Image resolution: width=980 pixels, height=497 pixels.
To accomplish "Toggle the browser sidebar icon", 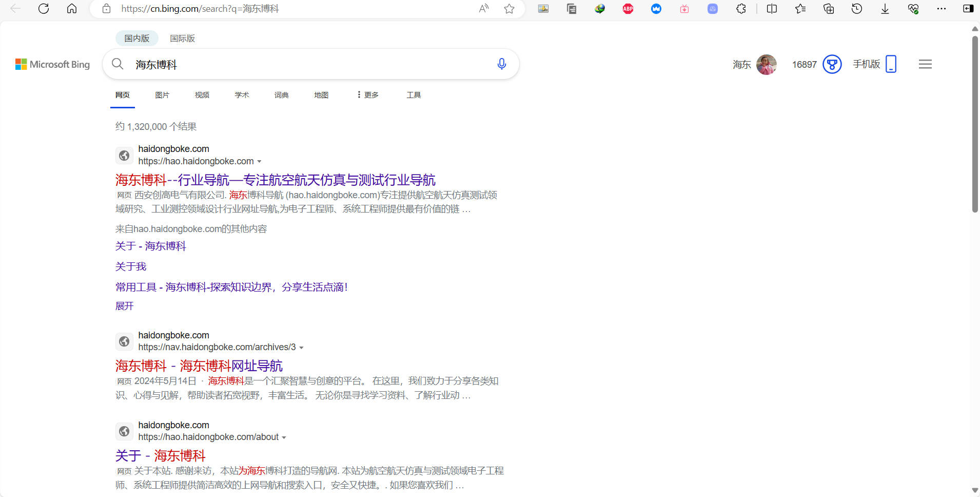I will pyautogui.click(x=969, y=9).
